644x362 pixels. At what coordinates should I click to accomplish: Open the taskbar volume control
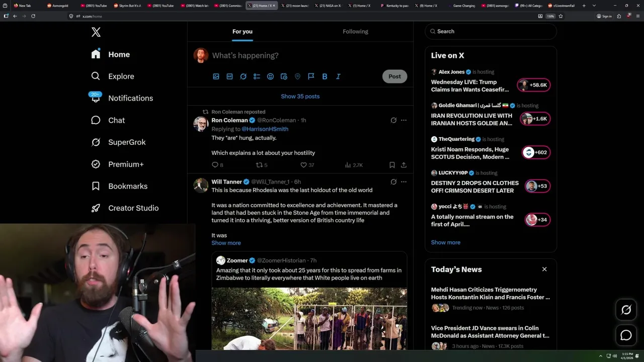click(x=614, y=356)
